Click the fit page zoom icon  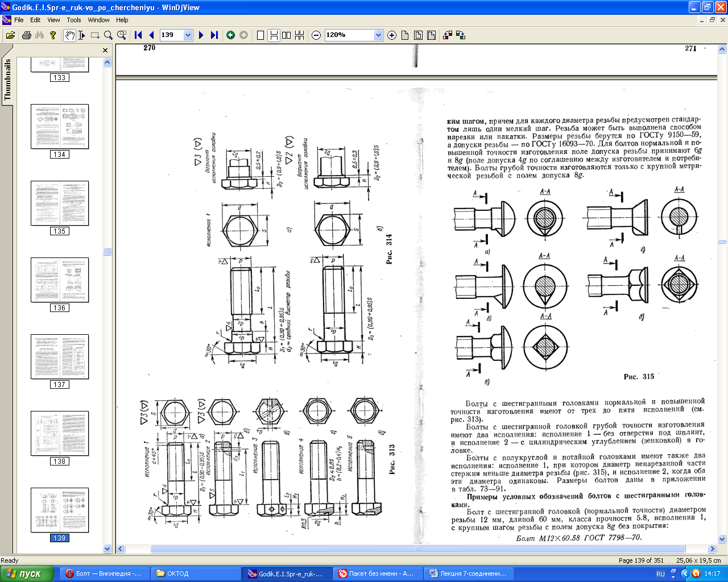point(418,35)
